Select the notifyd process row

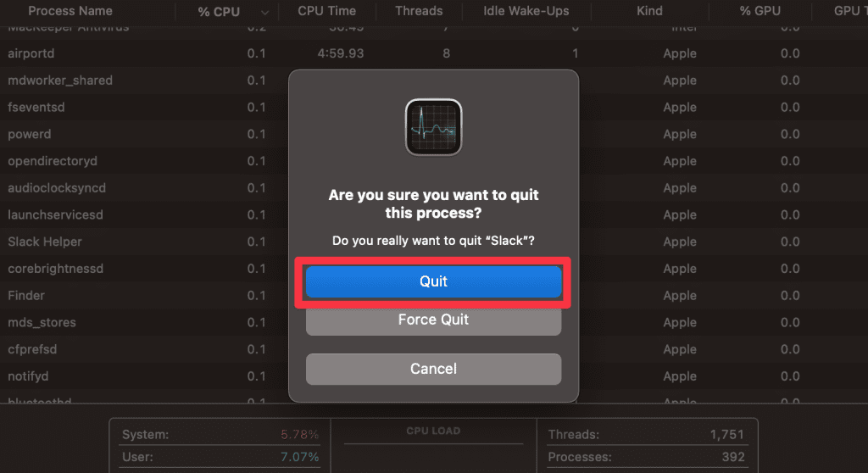pos(29,376)
